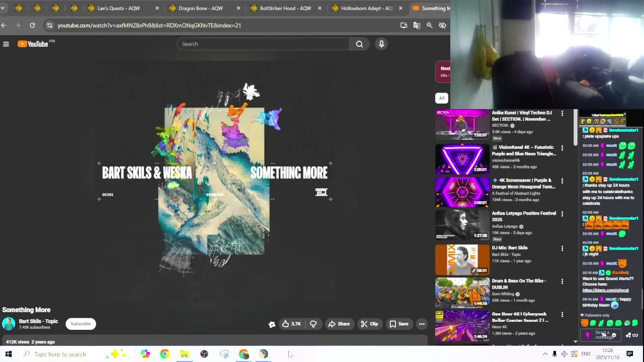Translate this page icon in address bar

pyautogui.click(x=417, y=25)
